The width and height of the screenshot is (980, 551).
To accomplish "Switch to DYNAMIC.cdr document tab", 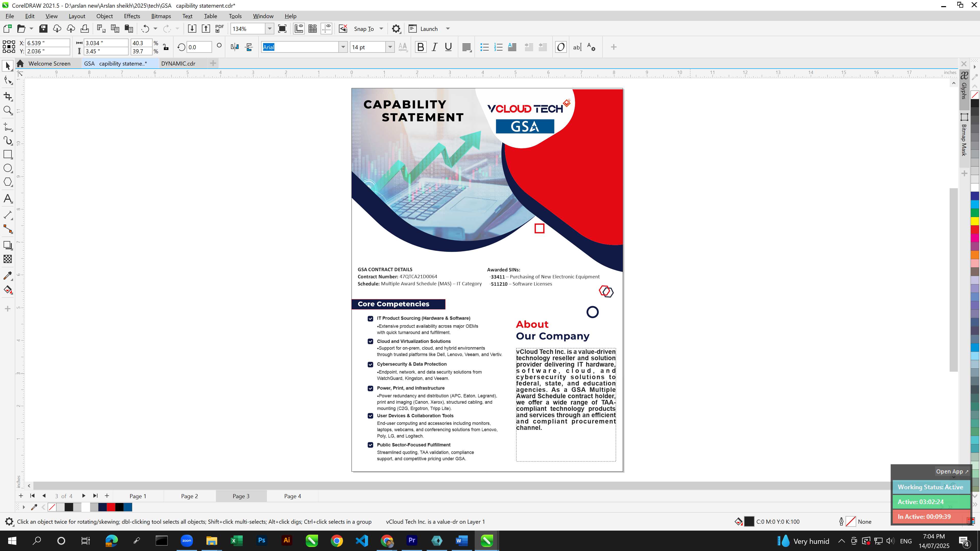I will click(x=178, y=64).
